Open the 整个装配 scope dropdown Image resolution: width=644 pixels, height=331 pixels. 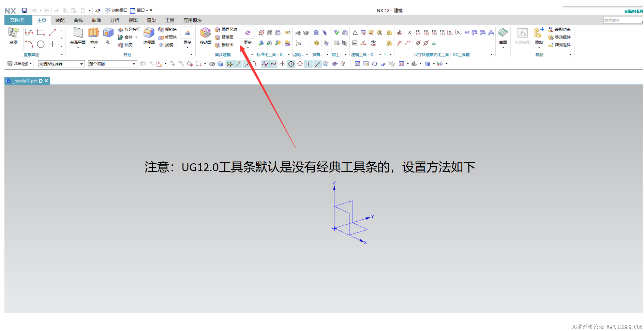(113, 64)
